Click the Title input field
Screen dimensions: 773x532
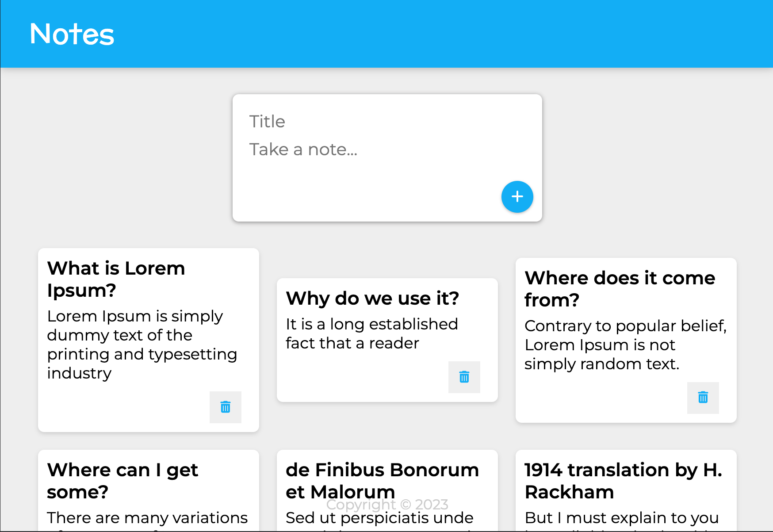(387, 121)
